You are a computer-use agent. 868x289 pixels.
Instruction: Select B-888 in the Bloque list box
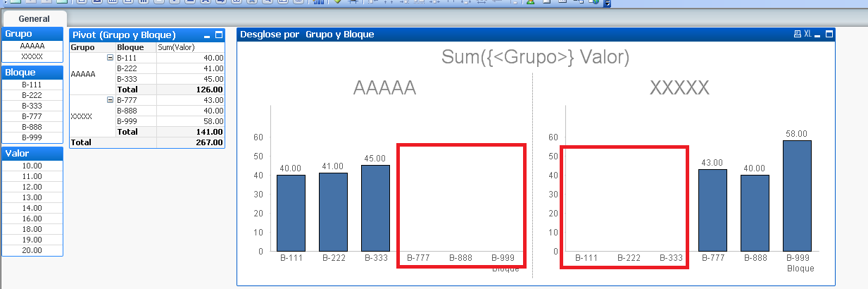pos(32,126)
